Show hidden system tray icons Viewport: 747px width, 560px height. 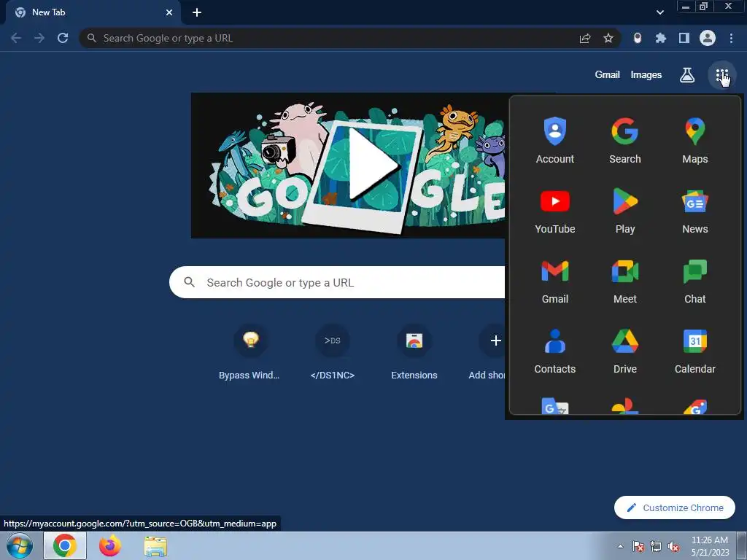pyautogui.click(x=620, y=546)
